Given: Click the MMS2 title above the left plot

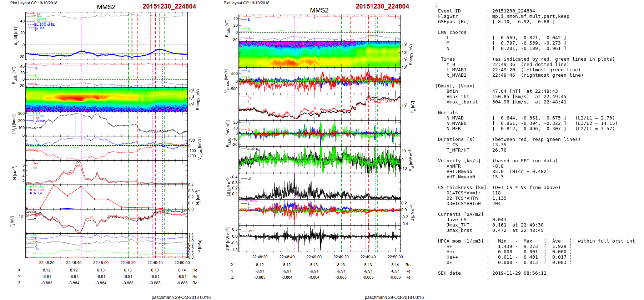Looking at the screenshot, I should click(106, 7).
